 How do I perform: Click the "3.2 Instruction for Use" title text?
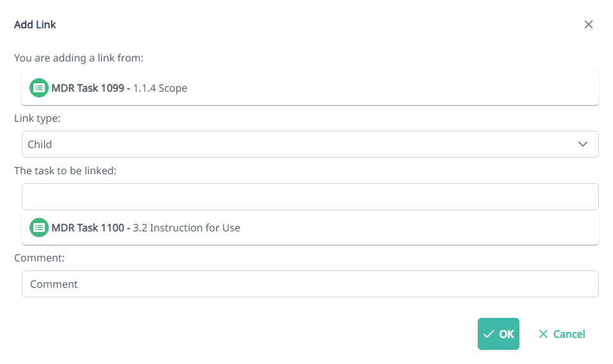pos(186,227)
